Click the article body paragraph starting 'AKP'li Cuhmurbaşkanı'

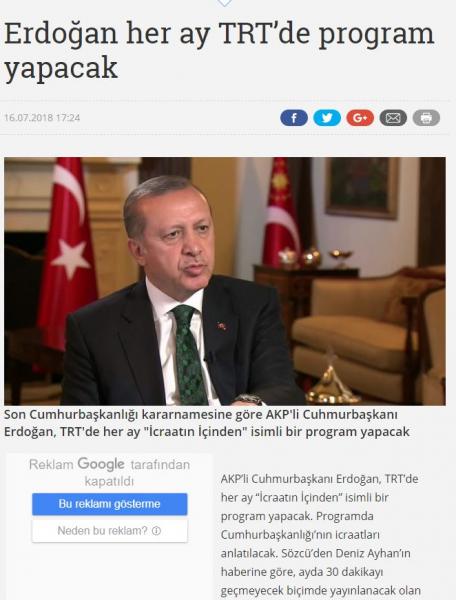tap(321, 536)
